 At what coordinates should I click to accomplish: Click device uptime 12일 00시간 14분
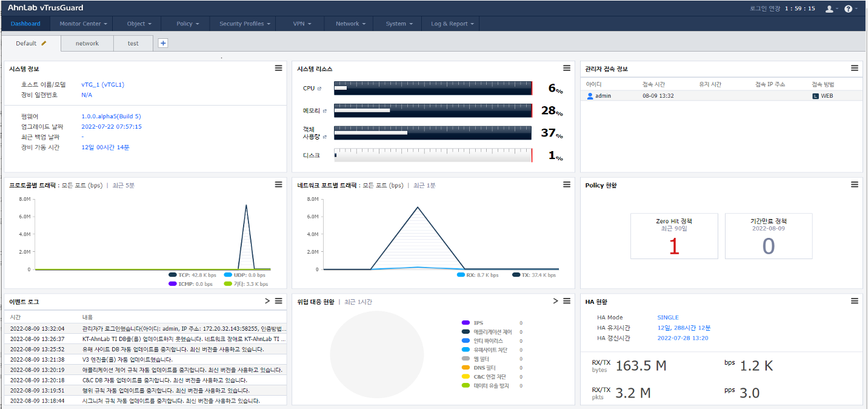(x=105, y=147)
